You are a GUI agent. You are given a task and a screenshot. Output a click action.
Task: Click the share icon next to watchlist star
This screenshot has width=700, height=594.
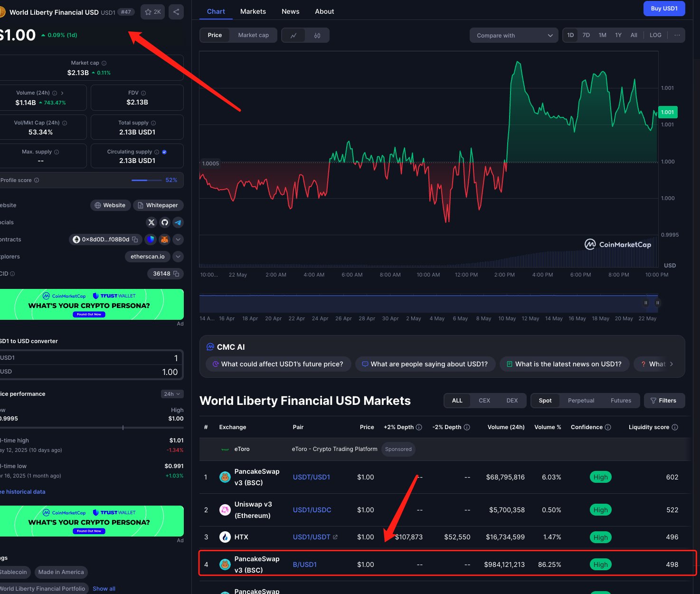click(176, 12)
